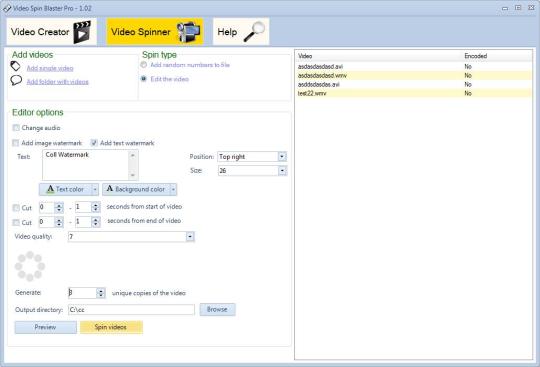This screenshot has width=540, height=367.
Task: Switch to the Video Spinner tab
Action: (x=155, y=32)
